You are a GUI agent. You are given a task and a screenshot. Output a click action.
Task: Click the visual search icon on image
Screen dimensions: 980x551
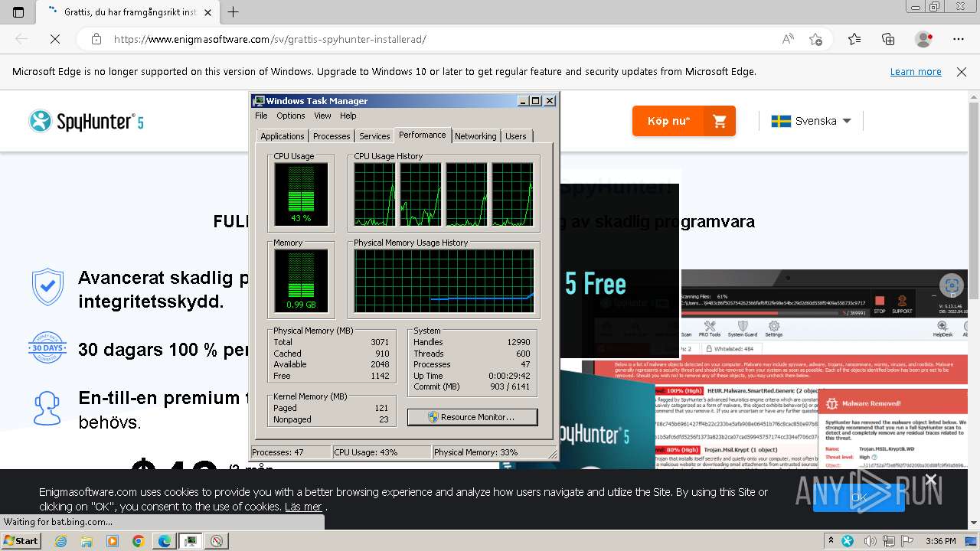point(952,286)
